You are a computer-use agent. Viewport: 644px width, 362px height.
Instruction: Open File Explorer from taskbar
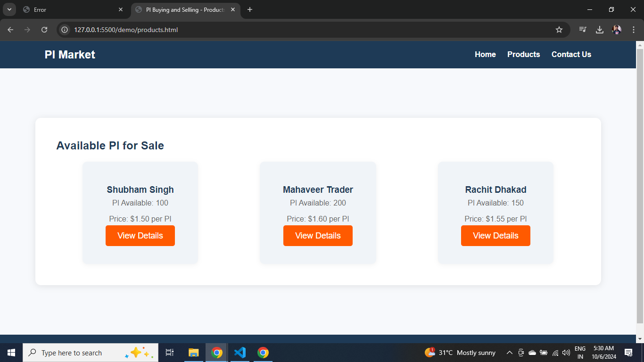coord(194,353)
